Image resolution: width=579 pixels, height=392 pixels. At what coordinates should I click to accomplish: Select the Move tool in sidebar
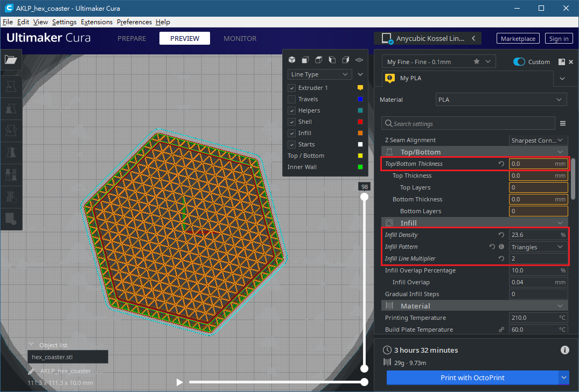click(11, 87)
